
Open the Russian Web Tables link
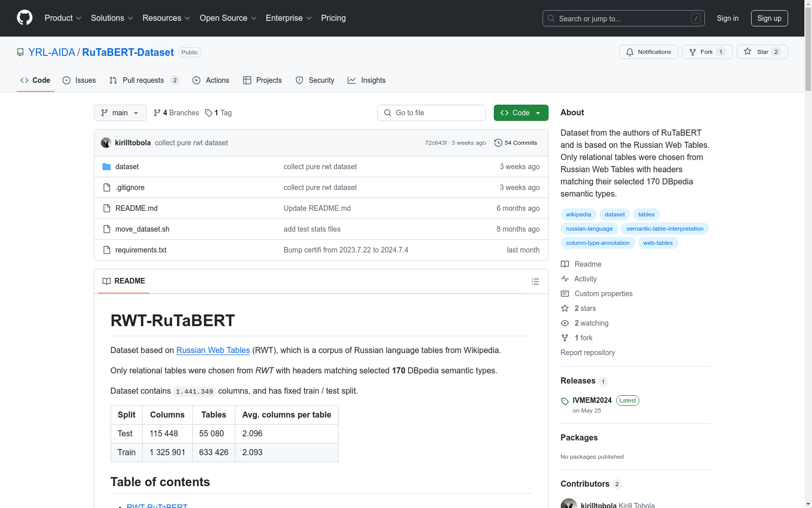pyautogui.click(x=213, y=350)
